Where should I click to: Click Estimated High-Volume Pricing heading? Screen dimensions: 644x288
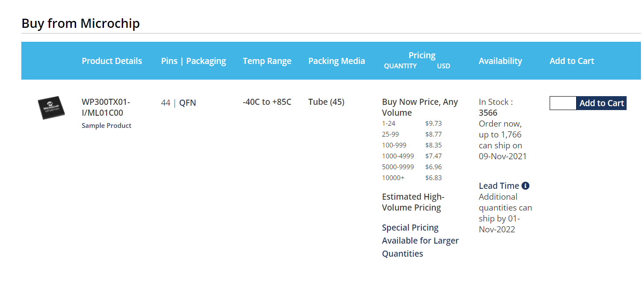click(x=413, y=202)
